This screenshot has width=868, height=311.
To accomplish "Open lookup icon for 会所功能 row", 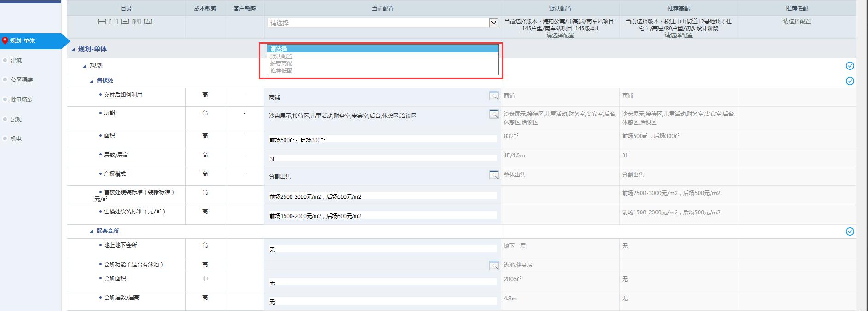I will point(494,265).
